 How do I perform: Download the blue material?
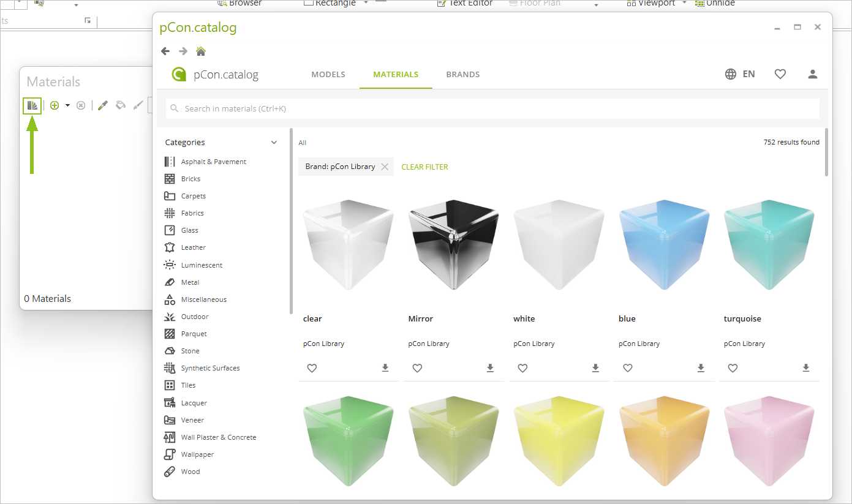pyautogui.click(x=701, y=368)
